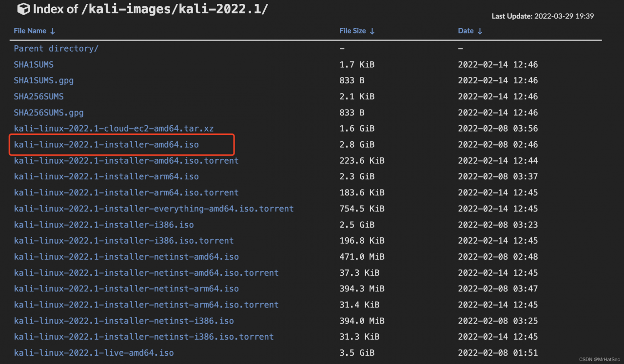Screen dimensions: 624x364
Task: Click the 394.3 MiB size cell
Action: click(x=362, y=289)
